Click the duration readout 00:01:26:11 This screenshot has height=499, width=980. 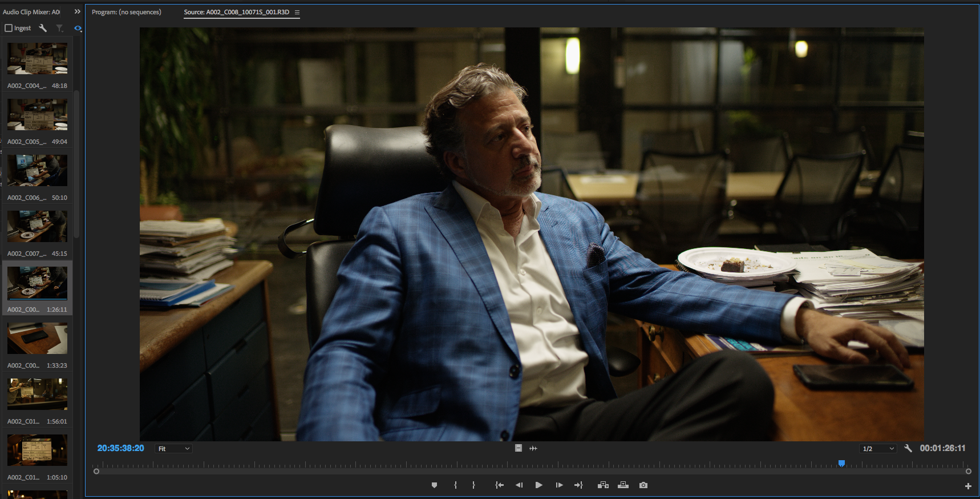click(x=942, y=448)
